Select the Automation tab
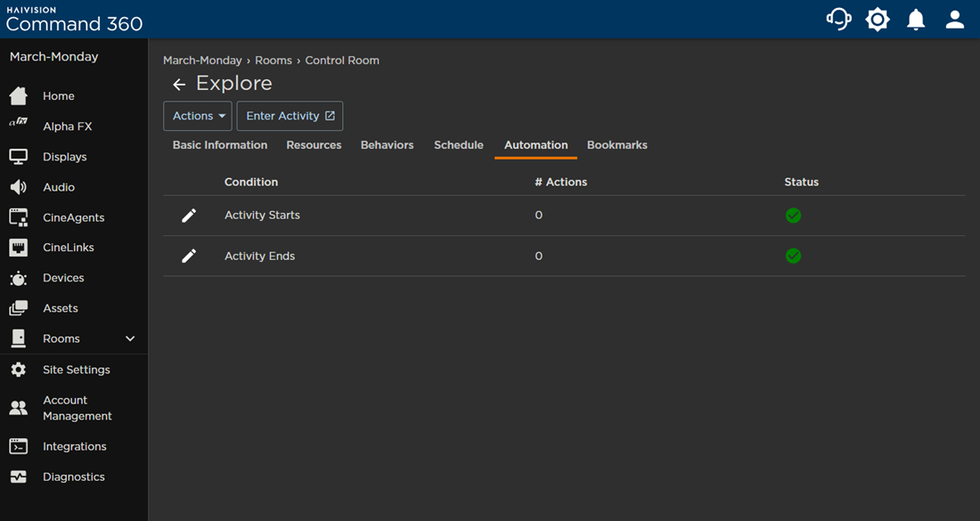 coord(535,145)
